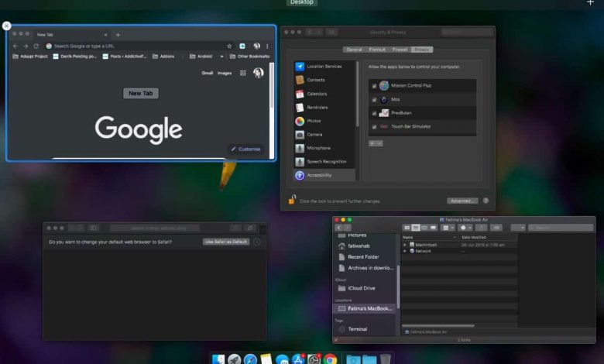The width and height of the screenshot is (604, 364).
Task: Add a new desktop with the plus
Action: [x=590, y=2]
